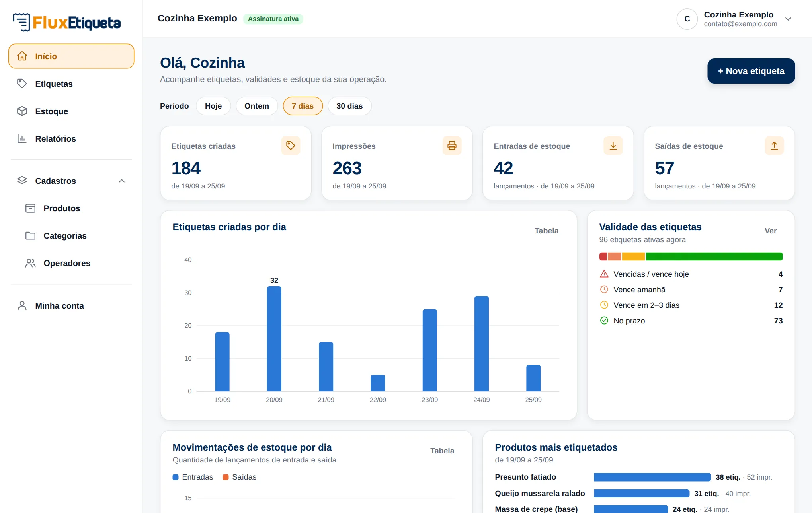This screenshot has width=812, height=513.
Task: Select the 7 dias period filter
Action: [303, 106]
